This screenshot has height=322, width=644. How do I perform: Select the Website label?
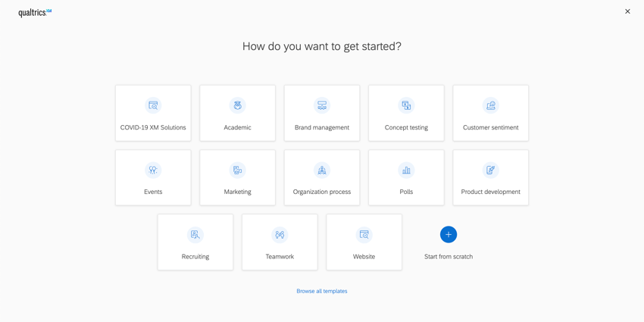click(x=364, y=257)
